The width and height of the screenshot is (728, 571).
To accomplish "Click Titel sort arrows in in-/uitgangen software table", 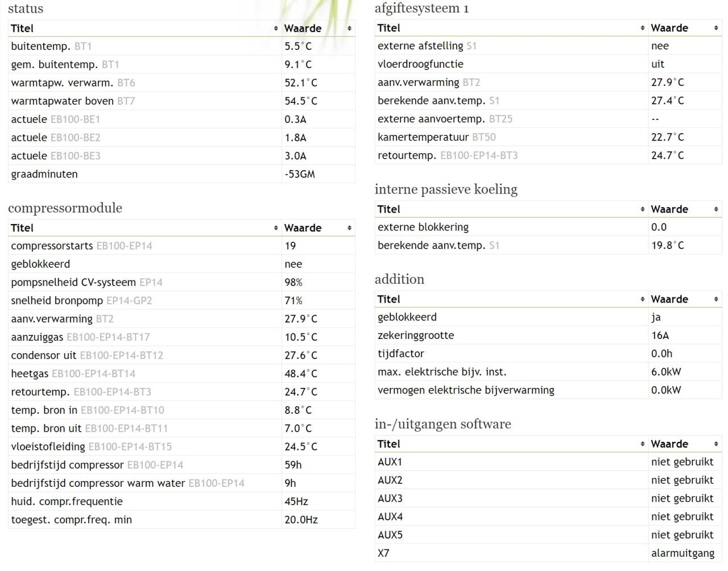I will 642,444.
